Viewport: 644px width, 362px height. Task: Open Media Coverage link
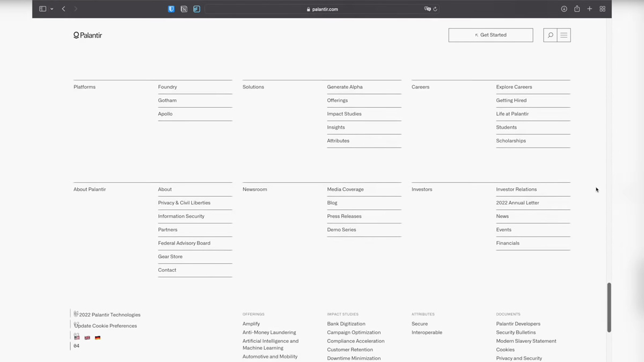tap(345, 189)
